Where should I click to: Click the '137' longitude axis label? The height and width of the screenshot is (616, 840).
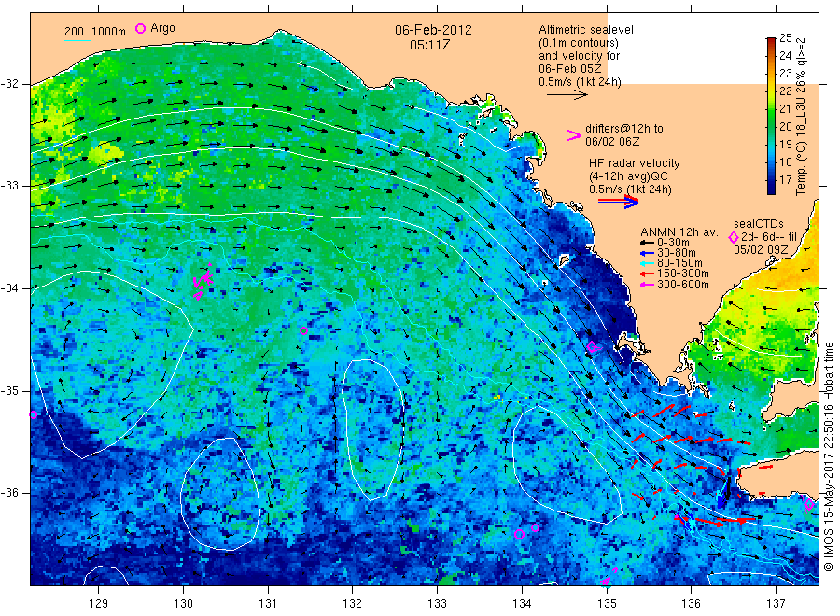click(x=777, y=604)
